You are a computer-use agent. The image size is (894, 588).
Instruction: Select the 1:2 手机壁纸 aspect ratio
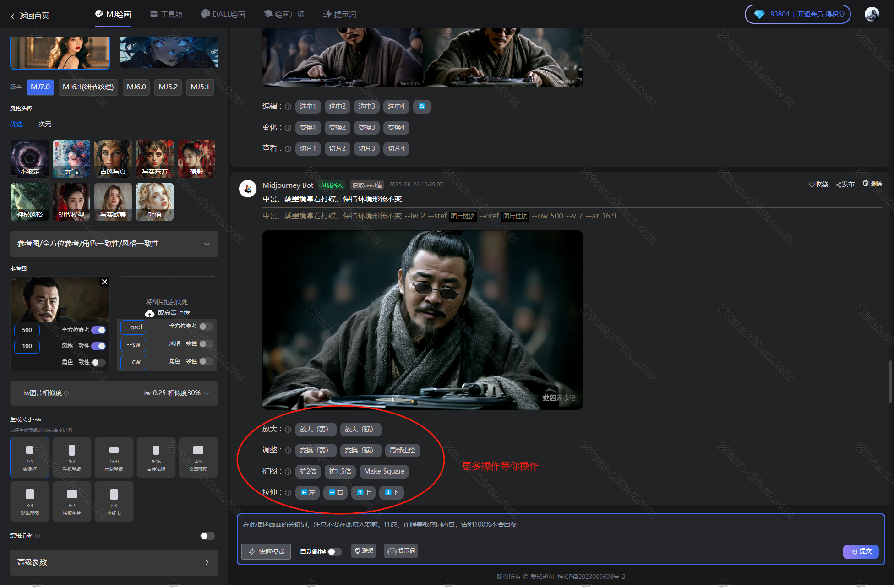point(72,457)
